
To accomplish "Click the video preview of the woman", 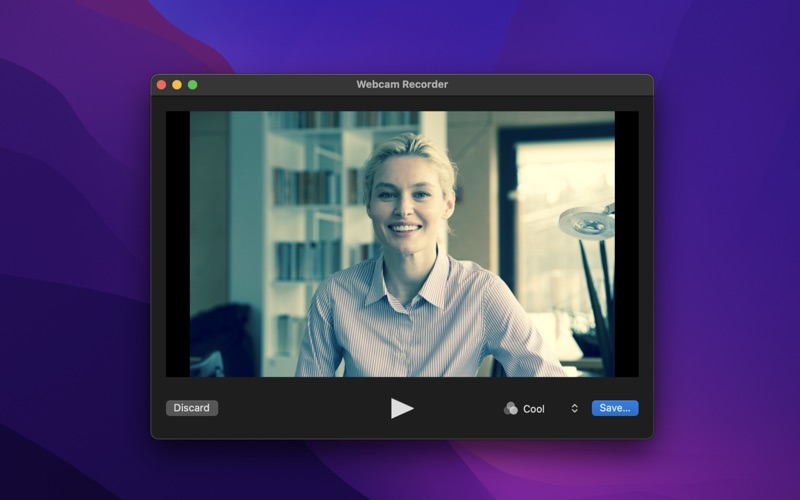I will pyautogui.click(x=402, y=244).
